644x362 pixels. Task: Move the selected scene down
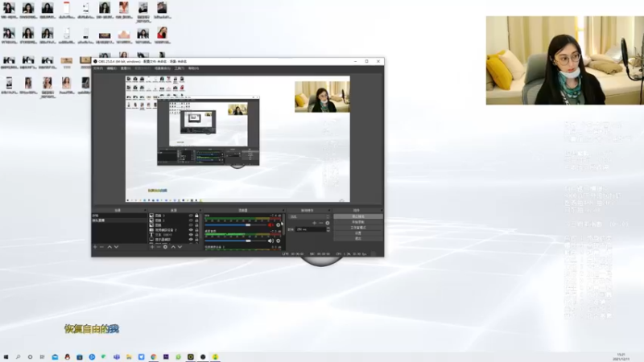(x=116, y=247)
